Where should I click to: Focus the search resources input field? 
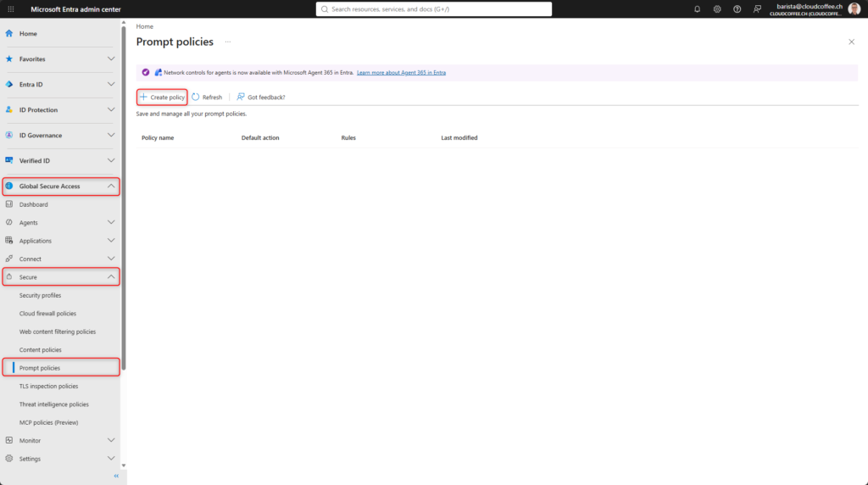coord(434,8)
